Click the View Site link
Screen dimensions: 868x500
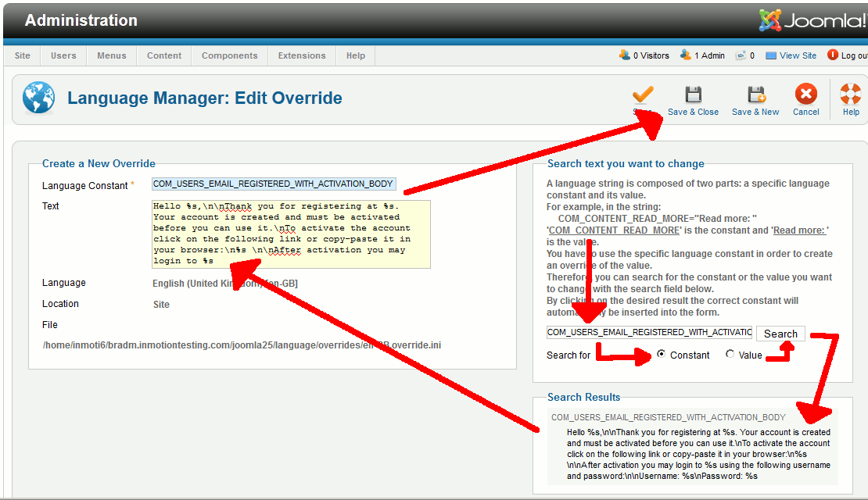[798, 56]
